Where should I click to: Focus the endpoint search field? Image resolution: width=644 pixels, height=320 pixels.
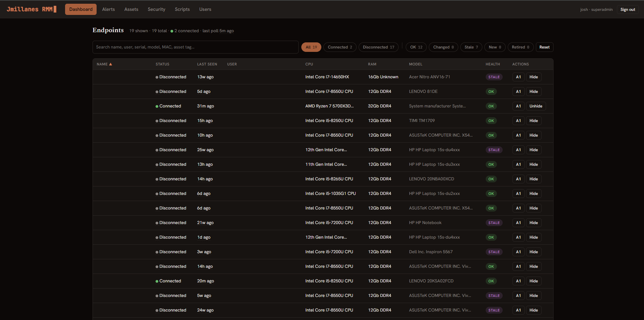[x=196, y=47]
